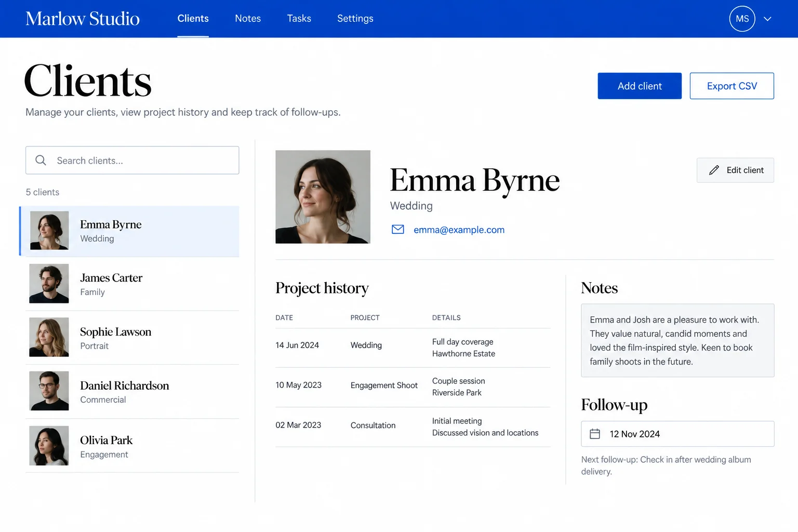
Task: Click the search magnifier icon
Action: (41, 160)
